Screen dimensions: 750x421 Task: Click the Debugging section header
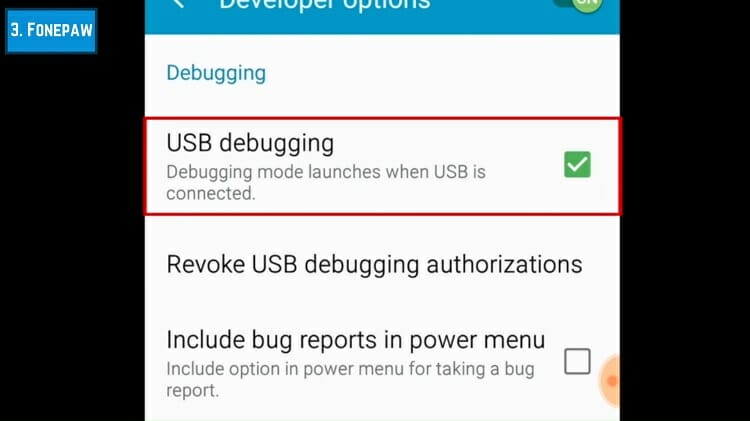pyautogui.click(x=216, y=73)
